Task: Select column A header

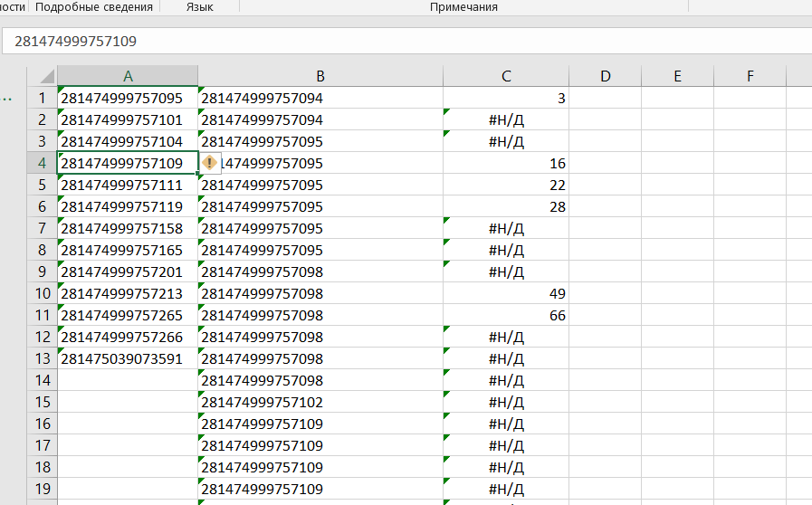Action: pyautogui.click(x=128, y=76)
